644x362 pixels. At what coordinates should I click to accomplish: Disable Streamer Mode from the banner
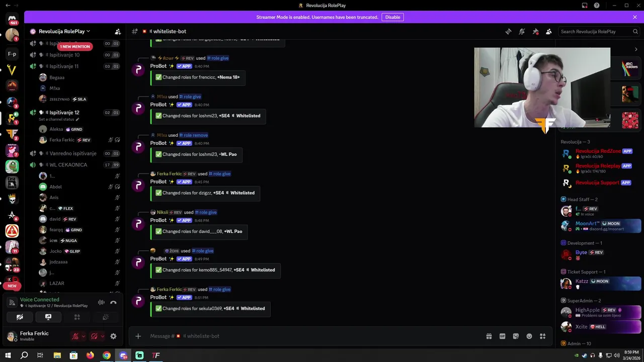(x=392, y=17)
